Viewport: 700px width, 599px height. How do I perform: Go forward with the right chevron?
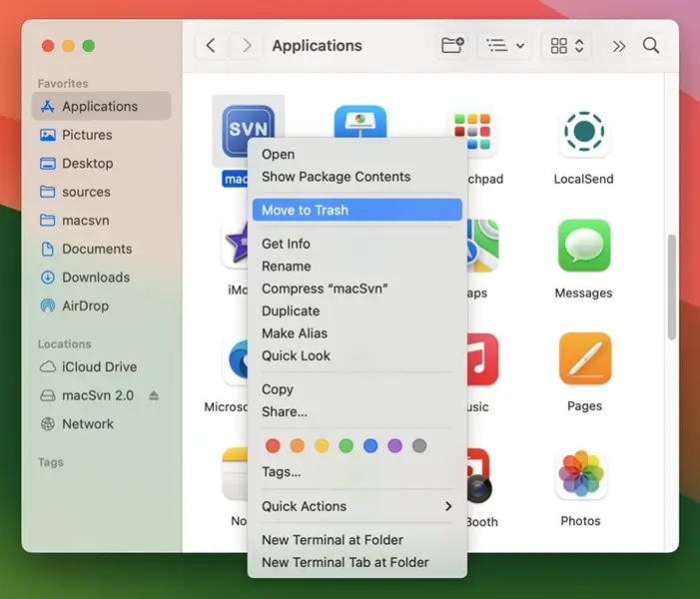247,46
